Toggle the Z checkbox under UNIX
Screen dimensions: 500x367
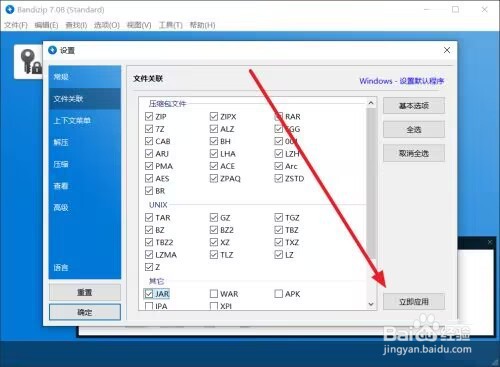click(x=149, y=267)
